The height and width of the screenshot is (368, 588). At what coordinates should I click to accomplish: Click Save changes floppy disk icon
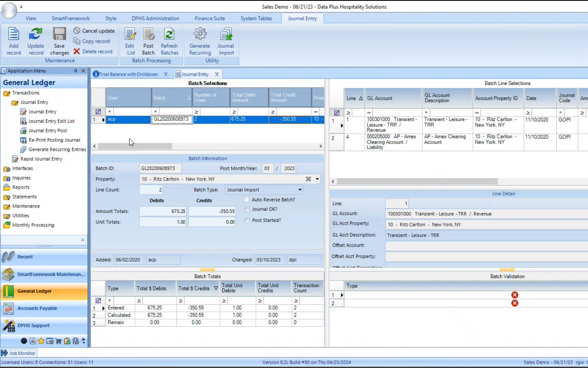59,41
